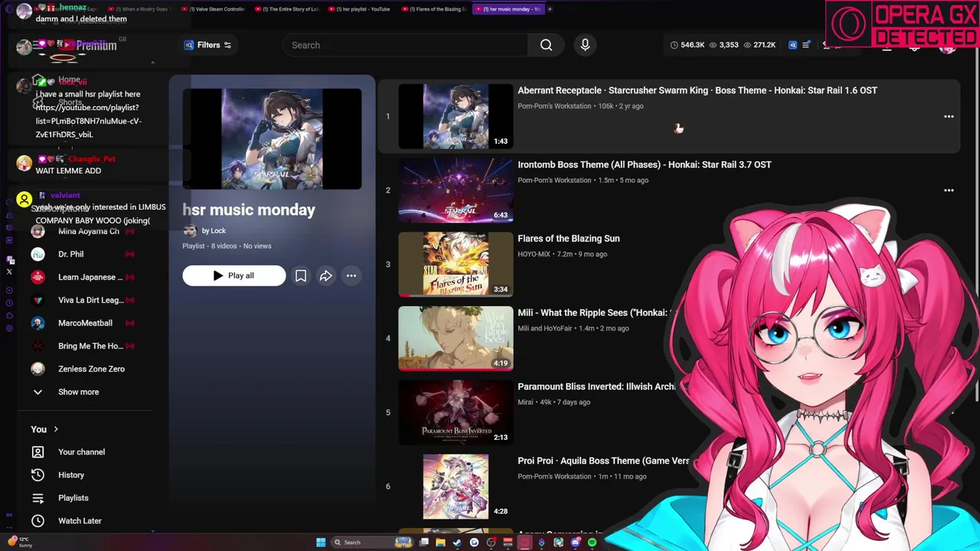This screenshot has width=980, height=551.
Task: Click the YouTube search field
Action: click(x=404, y=45)
